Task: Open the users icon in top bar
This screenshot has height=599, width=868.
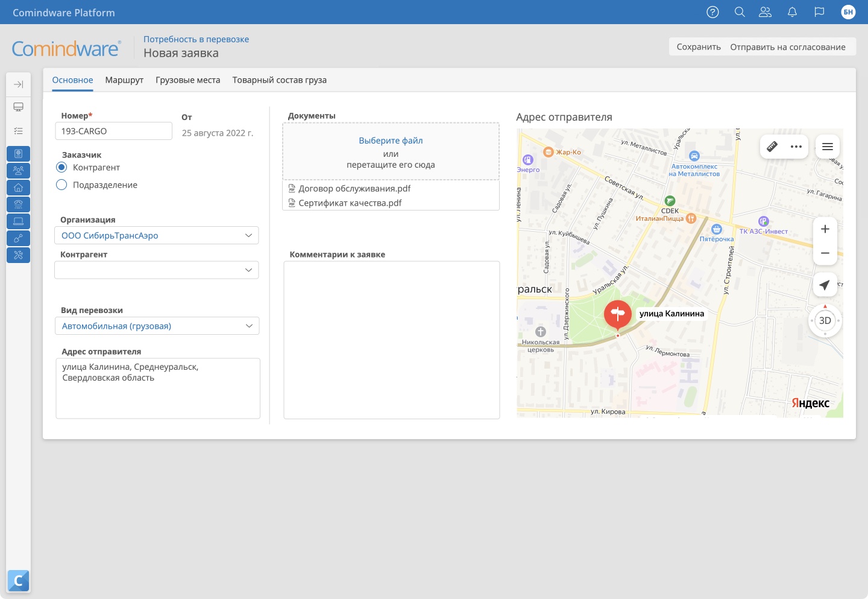Action: tap(765, 12)
